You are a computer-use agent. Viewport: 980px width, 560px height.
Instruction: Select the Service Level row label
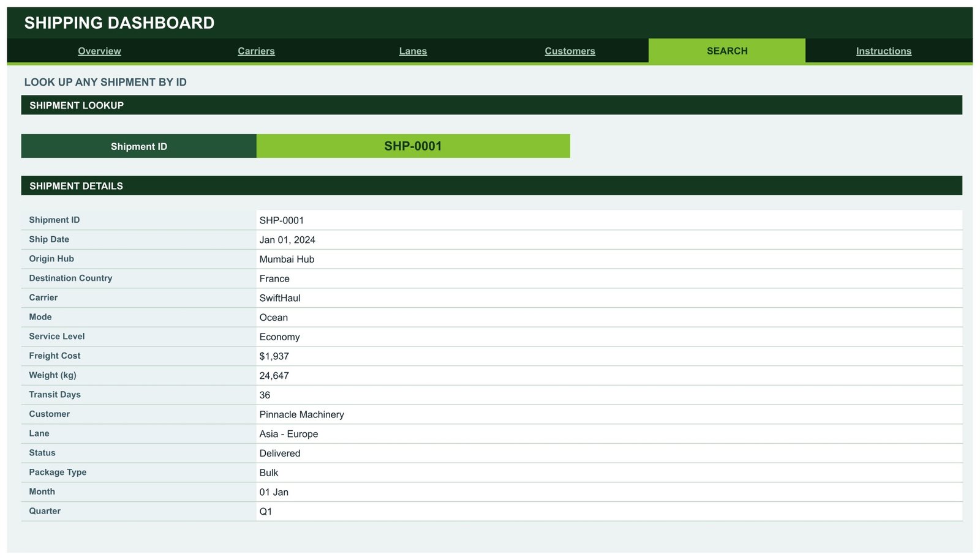coord(57,337)
